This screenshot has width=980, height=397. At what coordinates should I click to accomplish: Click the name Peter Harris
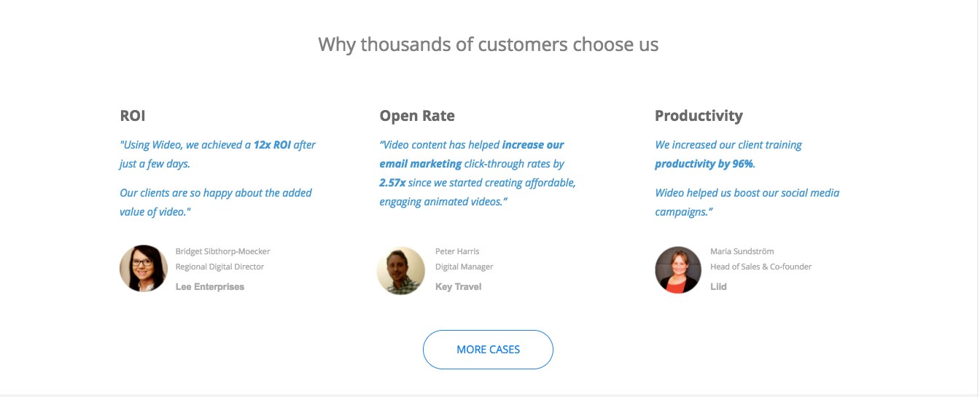tap(457, 251)
